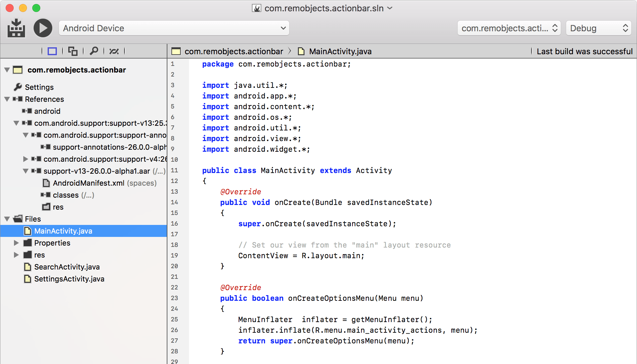Image resolution: width=637 pixels, height=364 pixels.
Task: Click the solution icon in title bar
Action: point(256,8)
